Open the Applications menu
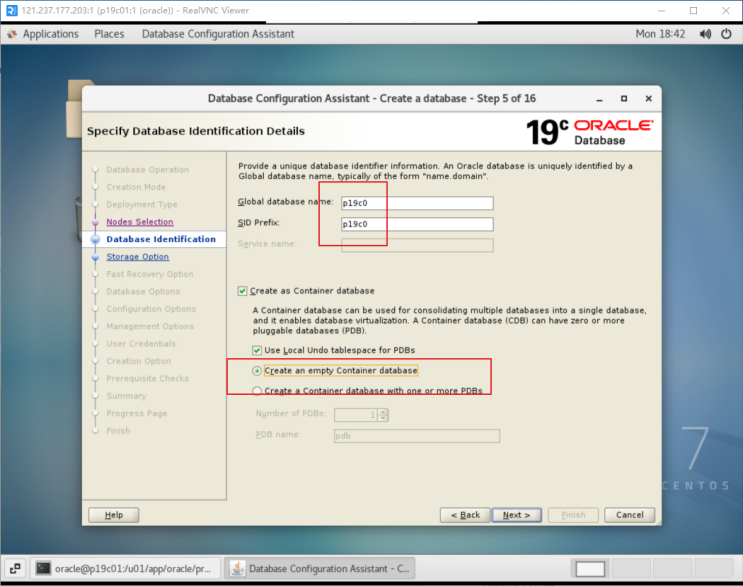 click(x=51, y=34)
